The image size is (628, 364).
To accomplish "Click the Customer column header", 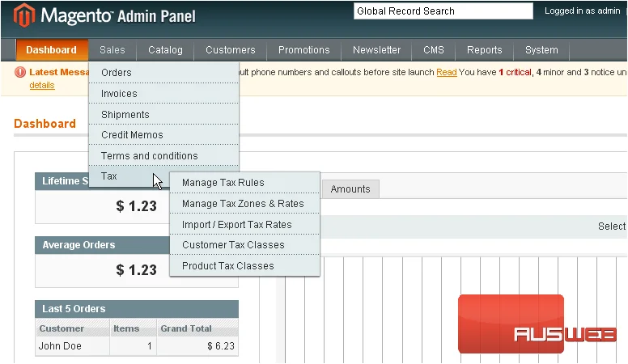I will point(72,328).
